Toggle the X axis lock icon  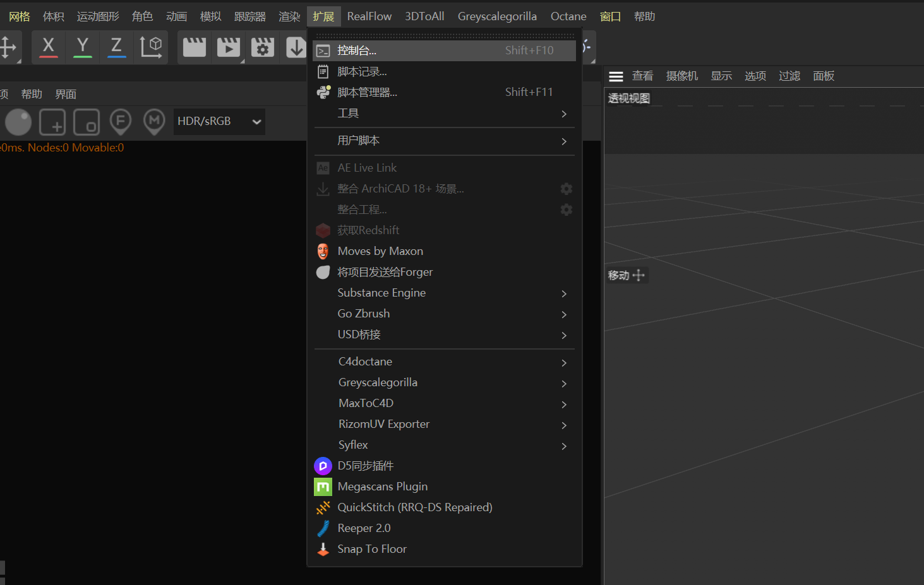[49, 47]
